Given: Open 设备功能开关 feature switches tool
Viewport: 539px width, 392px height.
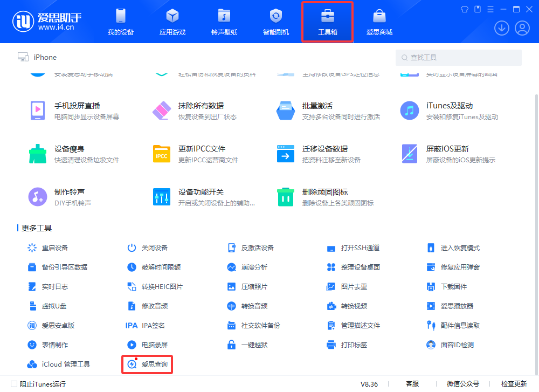Looking at the screenshot, I should (162, 197).
